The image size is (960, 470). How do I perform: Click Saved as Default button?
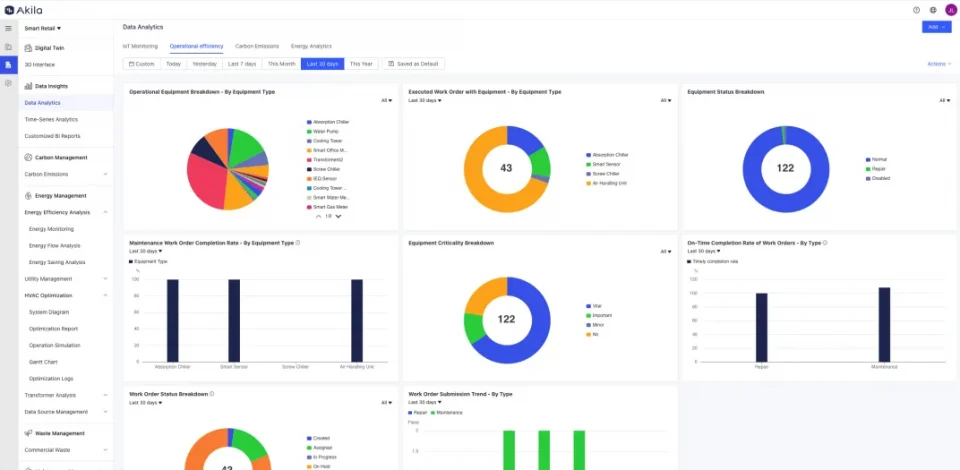click(x=414, y=64)
